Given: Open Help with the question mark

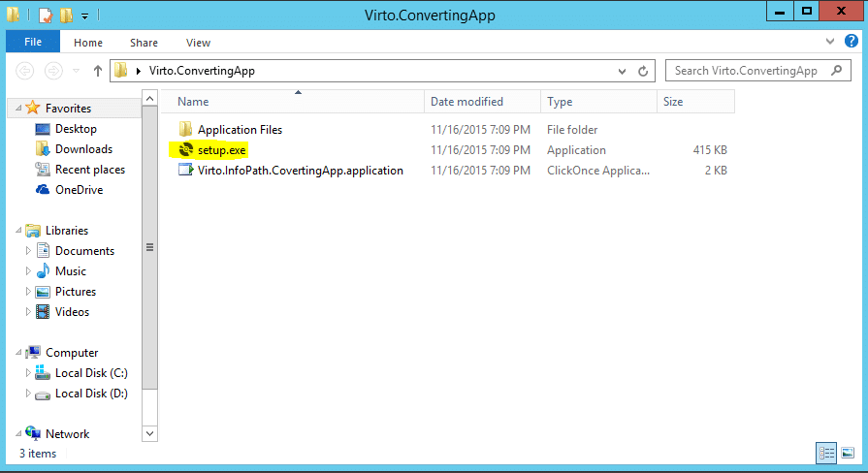Looking at the screenshot, I should point(852,41).
